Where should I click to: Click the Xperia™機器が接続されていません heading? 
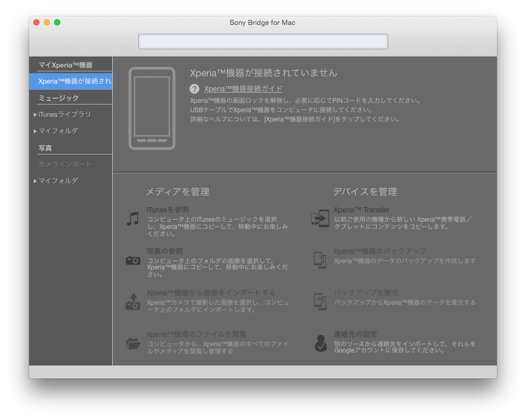tap(264, 73)
